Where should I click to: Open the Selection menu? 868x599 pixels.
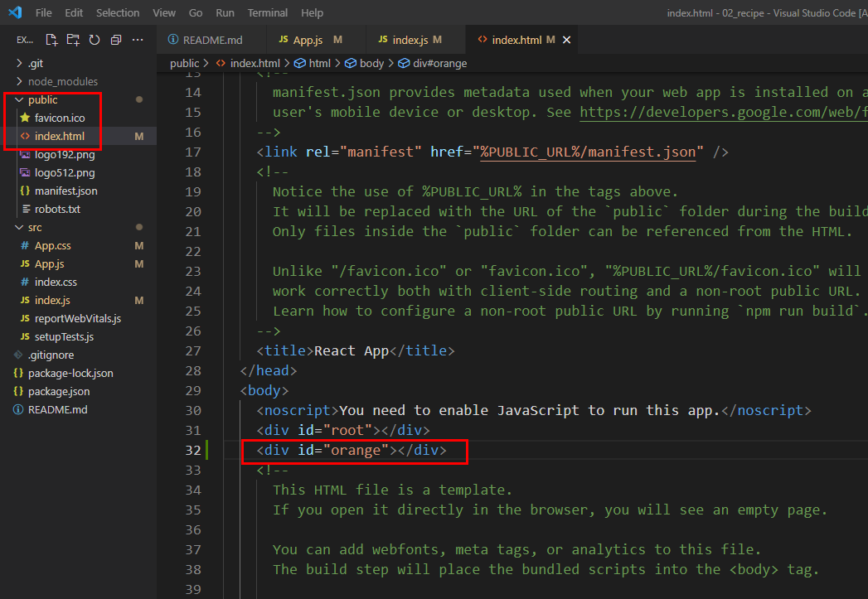click(118, 12)
